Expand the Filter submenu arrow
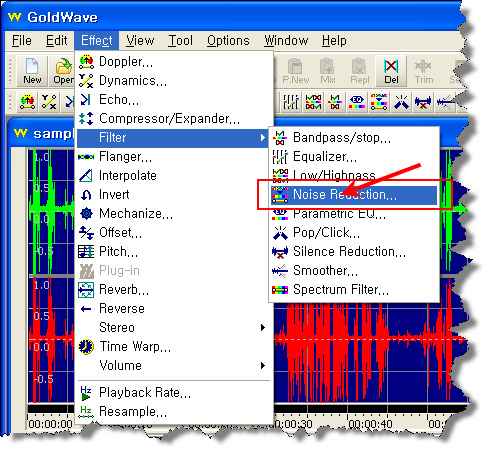The image size is (485, 449). [263, 137]
